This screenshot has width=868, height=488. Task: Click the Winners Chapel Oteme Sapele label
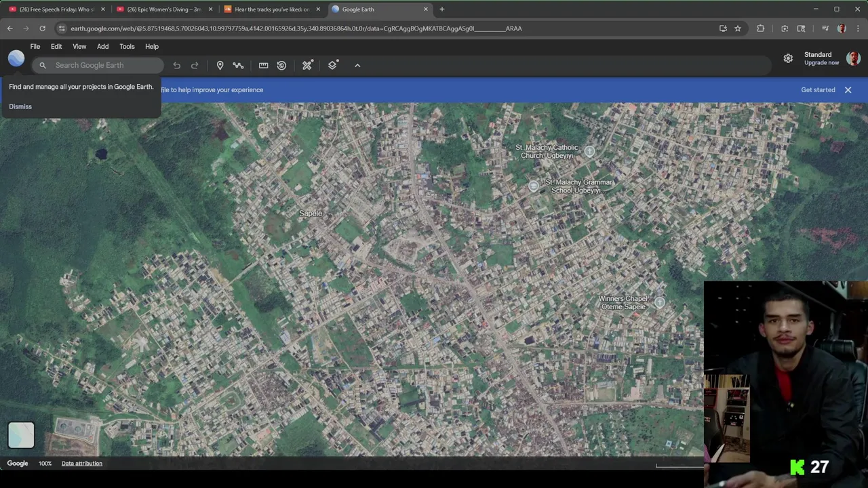pos(624,302)
